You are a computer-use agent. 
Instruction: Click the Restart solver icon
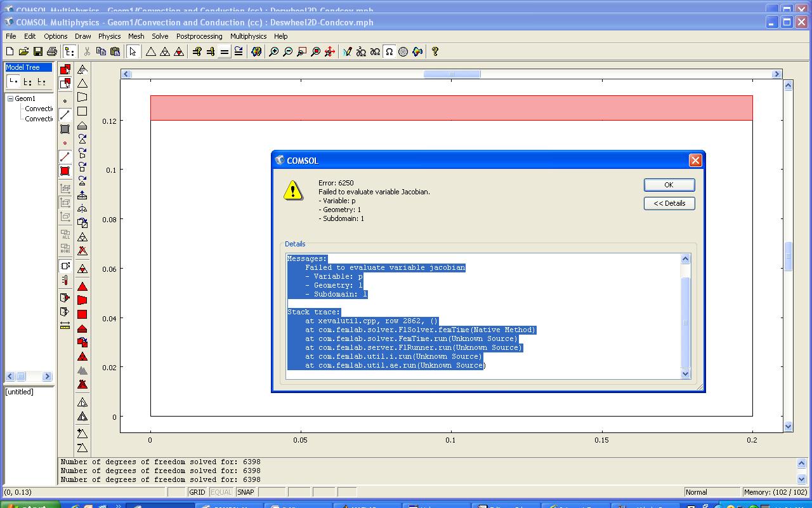tap(238, 51)
